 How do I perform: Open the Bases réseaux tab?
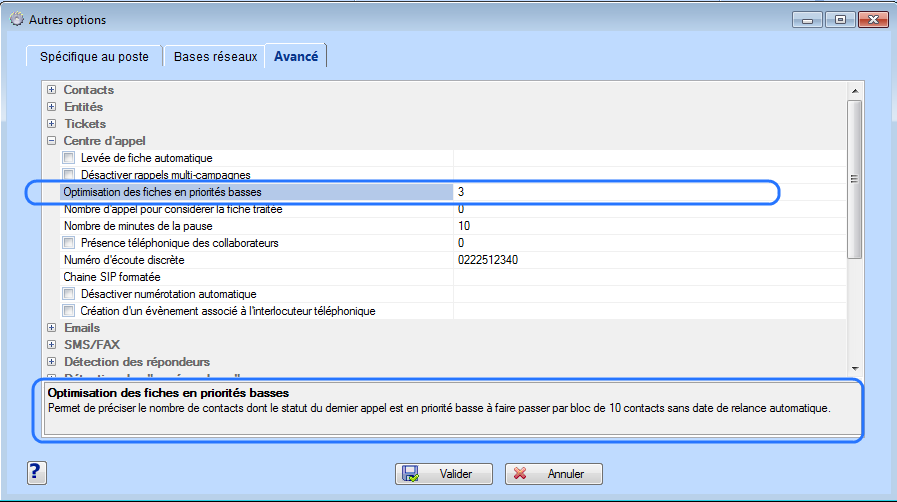pyautogui.click(x=215, y=57)
